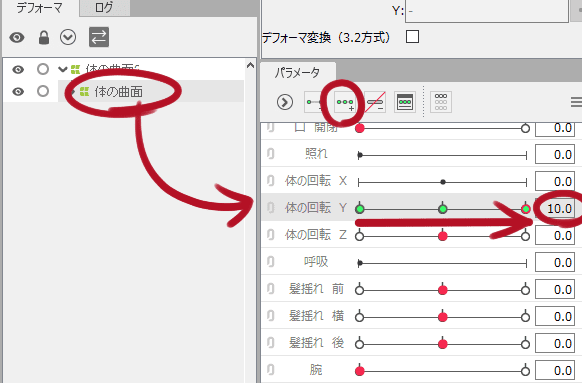Select the 体の回転 Z parameter name
Viewport: 582px width, 383px height.
click(x=316, y=235)
